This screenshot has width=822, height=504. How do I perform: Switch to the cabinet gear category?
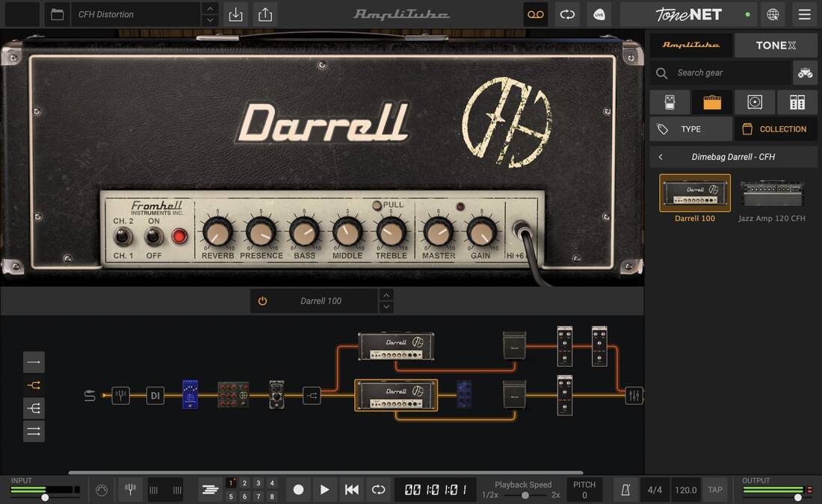tap(755, 102)
